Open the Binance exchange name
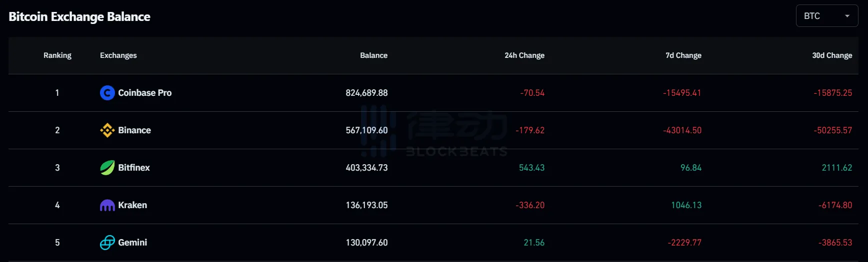The height and width of the screenshot is (262, 868). 134,130
